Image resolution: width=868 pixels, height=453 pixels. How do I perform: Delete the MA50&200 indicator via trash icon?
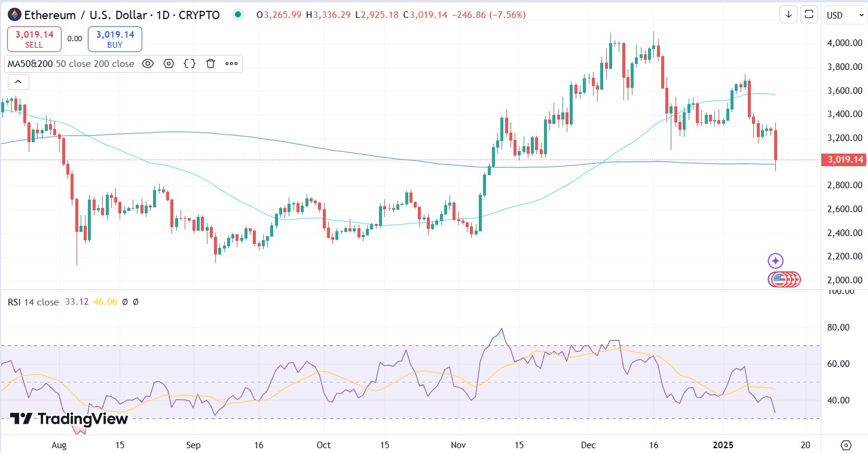click(210, 63)
